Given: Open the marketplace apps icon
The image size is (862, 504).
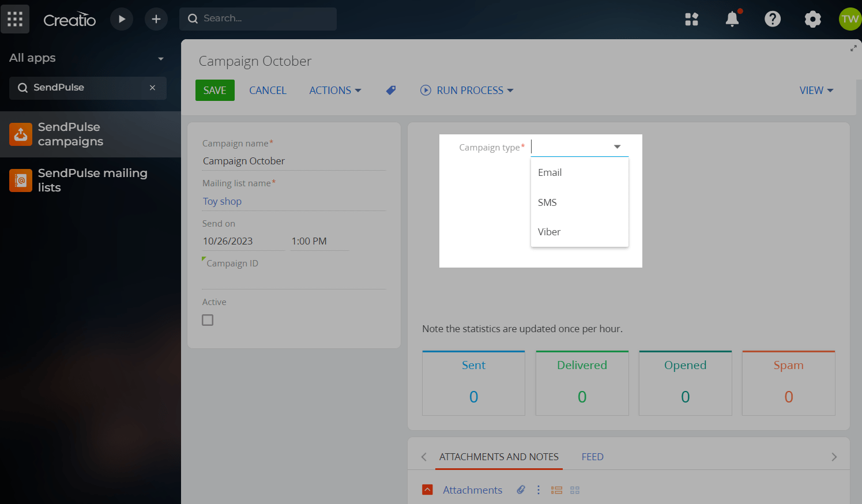Looking at the screenshot, I should coord(691,19).
